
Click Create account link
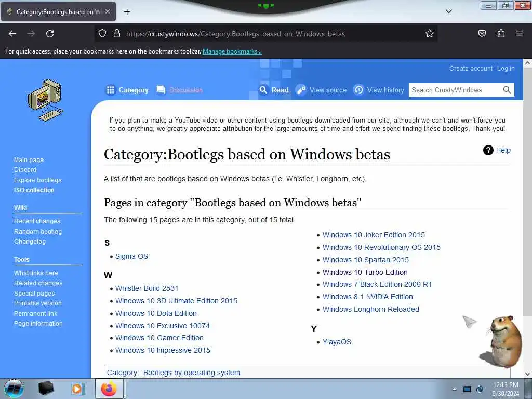[471, 68]
